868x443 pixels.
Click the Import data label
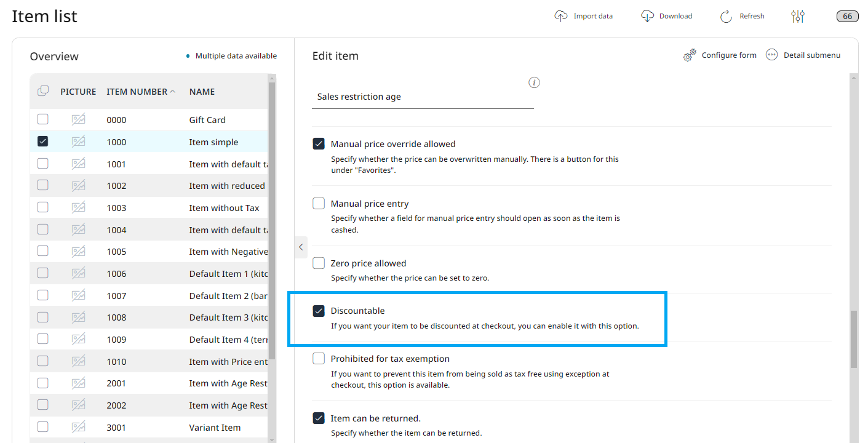(593, 16)
